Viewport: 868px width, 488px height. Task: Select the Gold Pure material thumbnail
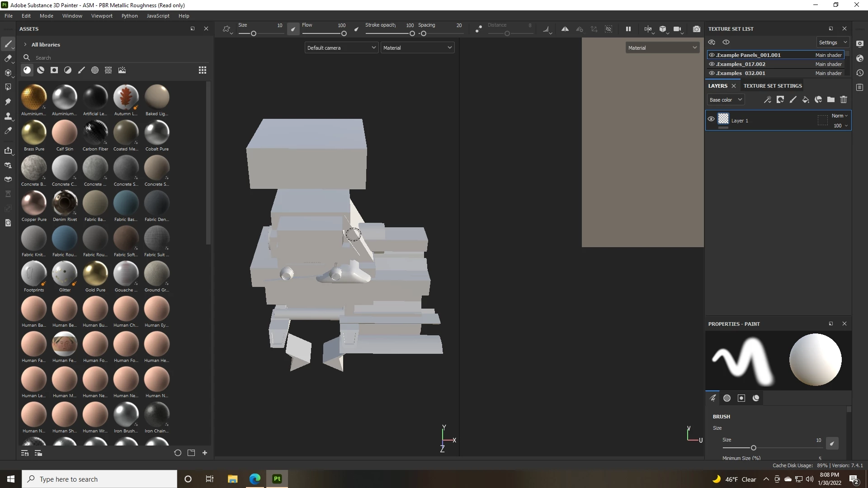coord(95,273)
